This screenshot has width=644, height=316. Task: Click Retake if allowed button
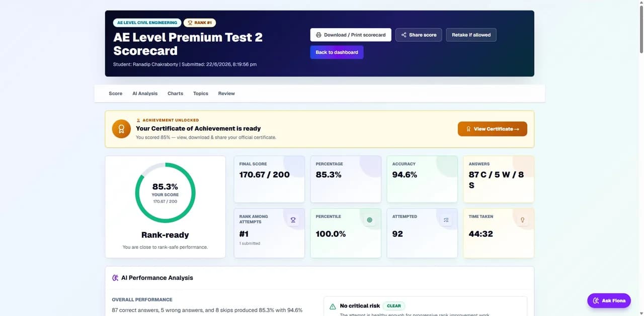click(x=471, y=35)
